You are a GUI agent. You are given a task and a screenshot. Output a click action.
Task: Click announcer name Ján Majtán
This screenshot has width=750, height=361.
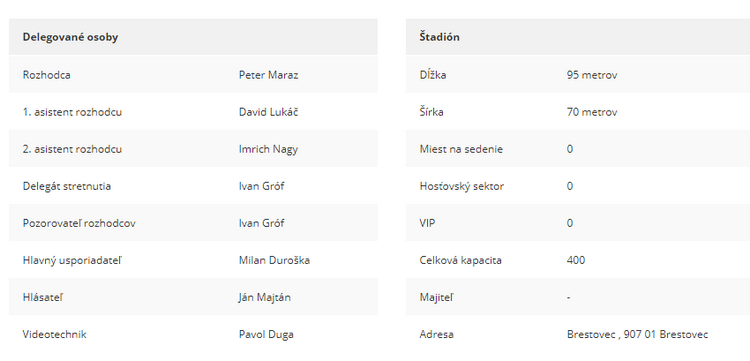(x=265, y=297)
